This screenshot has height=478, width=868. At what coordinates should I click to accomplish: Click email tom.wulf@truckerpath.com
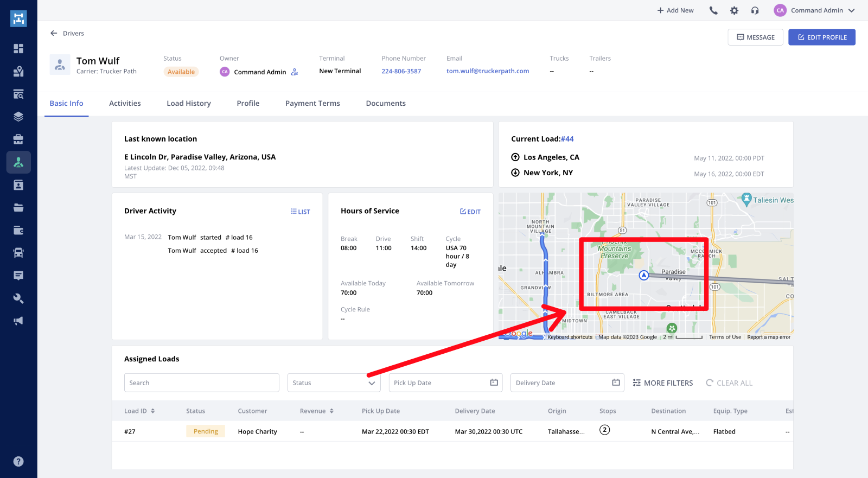[488, 71]
